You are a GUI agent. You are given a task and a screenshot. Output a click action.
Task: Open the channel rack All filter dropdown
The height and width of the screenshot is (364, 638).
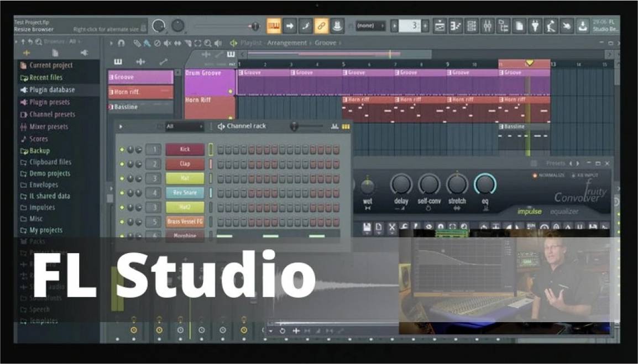pos(184,126)
